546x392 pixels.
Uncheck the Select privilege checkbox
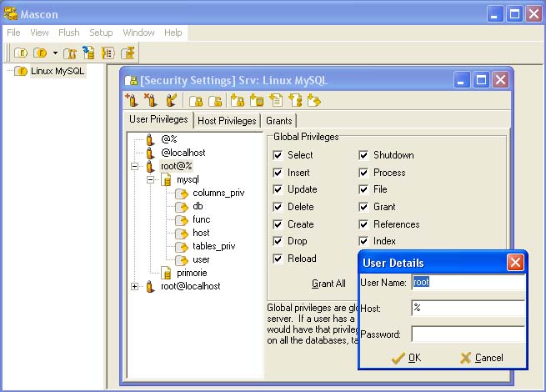(278, 155)
